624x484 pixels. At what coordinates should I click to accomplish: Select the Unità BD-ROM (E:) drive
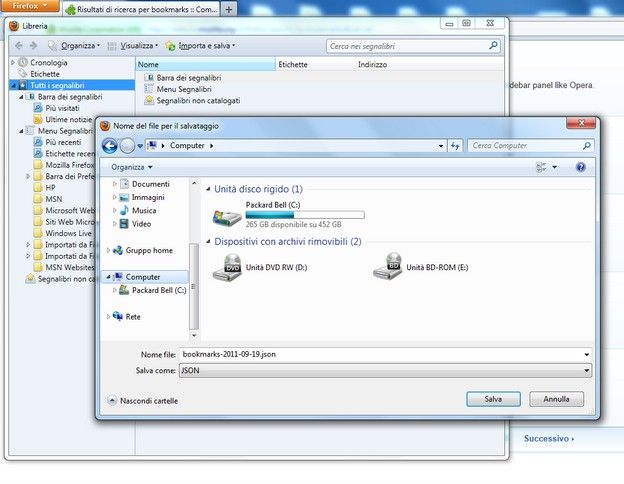(421, 267)
